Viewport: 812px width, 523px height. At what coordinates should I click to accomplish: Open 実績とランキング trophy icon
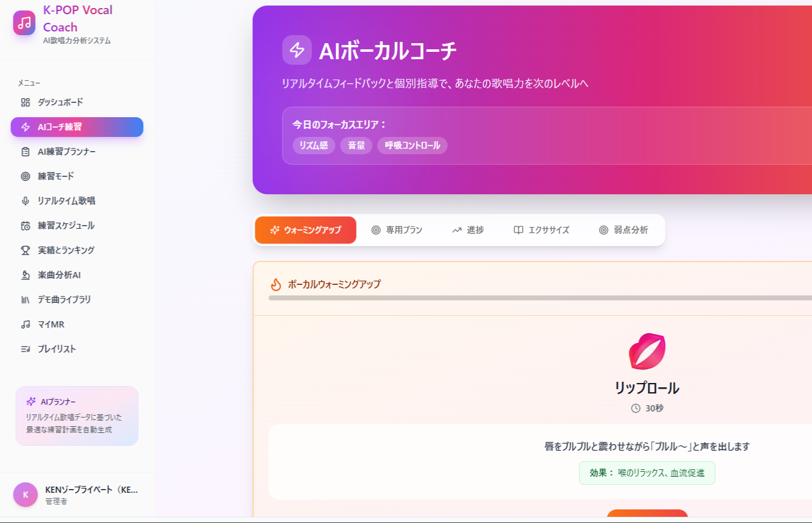25,250
